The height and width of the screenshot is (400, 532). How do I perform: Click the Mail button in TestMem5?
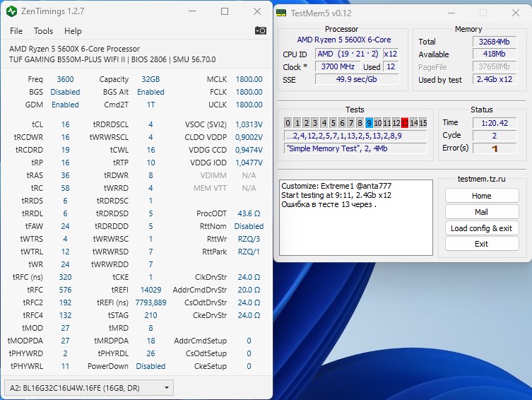click(482, 212)
